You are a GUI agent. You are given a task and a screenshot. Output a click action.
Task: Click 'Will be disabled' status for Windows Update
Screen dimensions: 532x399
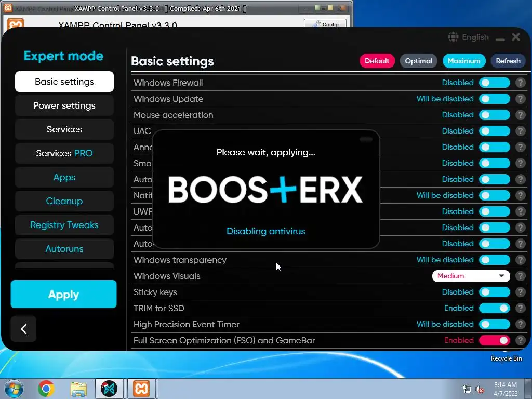tap(445, 99)
